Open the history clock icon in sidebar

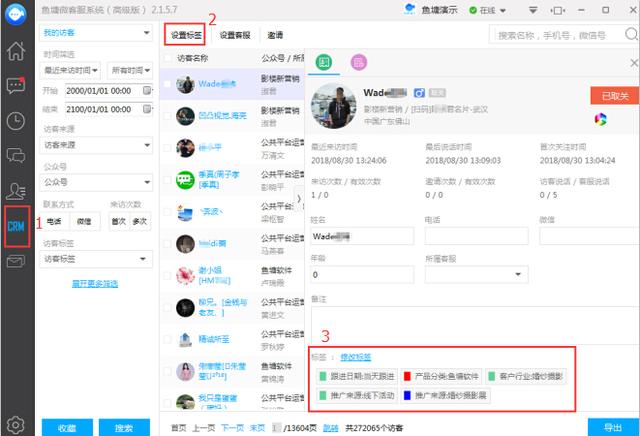[x=16, y=121]
